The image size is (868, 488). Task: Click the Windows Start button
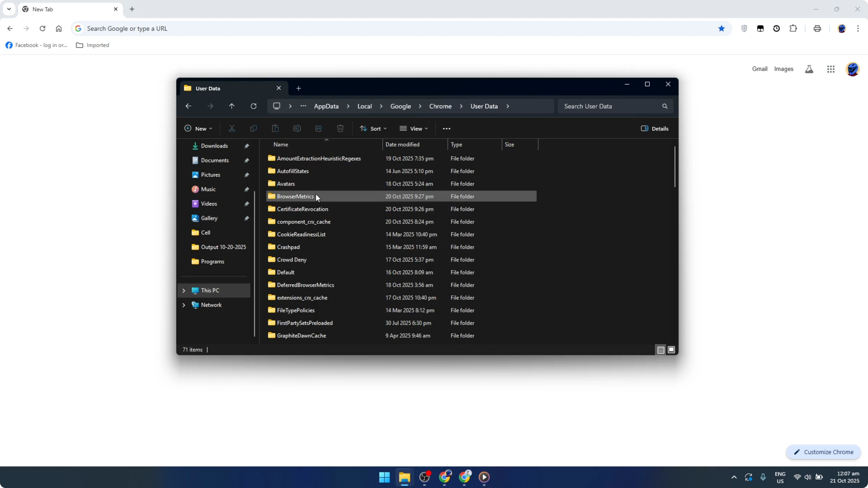[x=384, y=477]
